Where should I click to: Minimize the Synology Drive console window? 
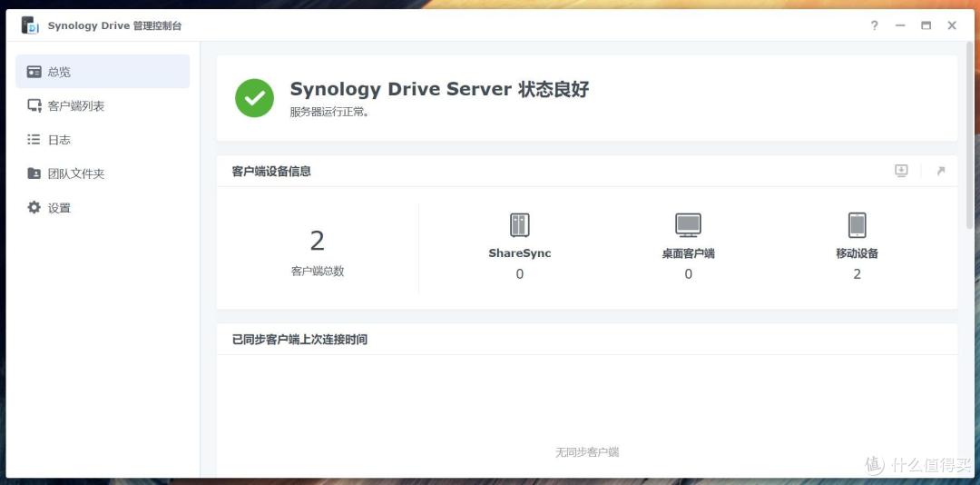(x=900, y=25)
